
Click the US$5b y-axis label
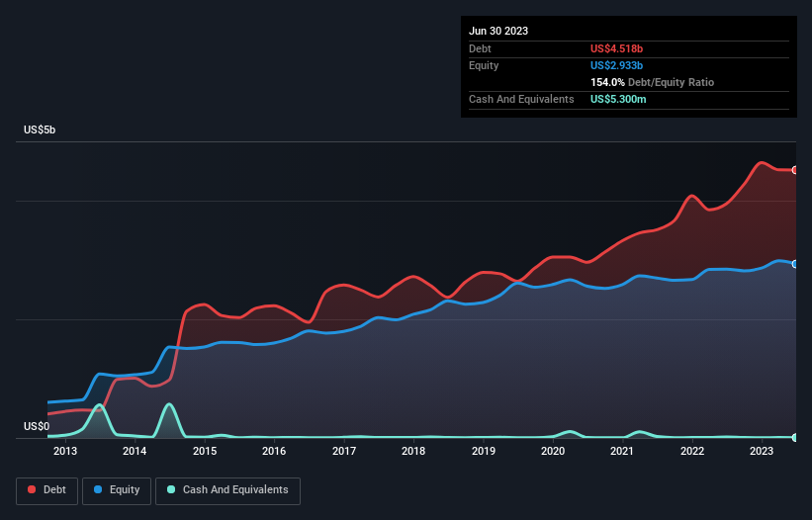click(40, 130)
